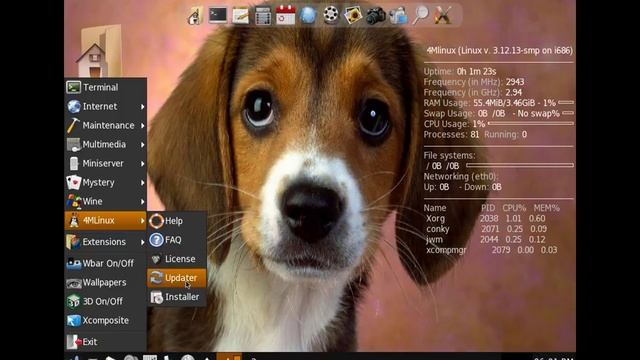Click the Processes: 81 line
The height and width of the screenshot is (360, 640).
pos(475,134)
